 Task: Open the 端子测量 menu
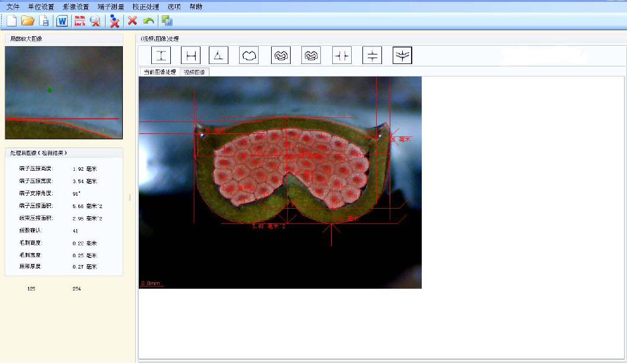point(111,7)
